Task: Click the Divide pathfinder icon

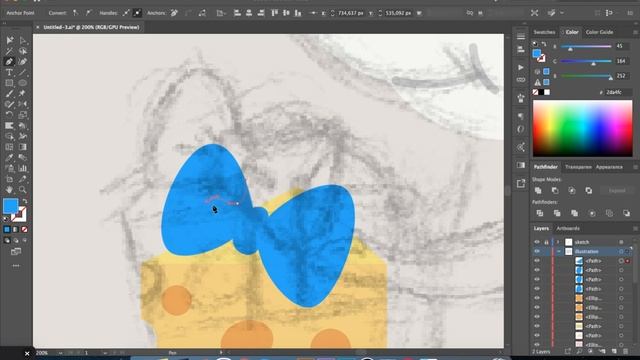Action: click(540, 213)
